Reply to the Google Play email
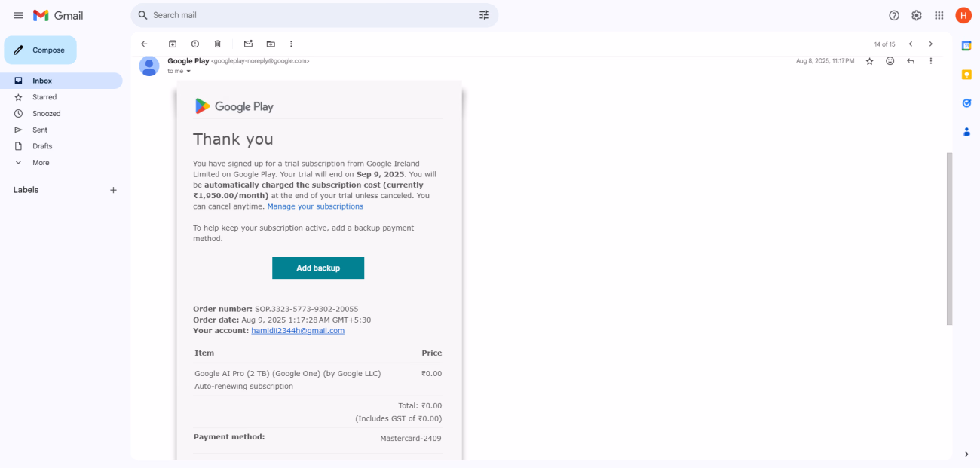The height and width of the screenshot is (468, 980). tap(911, 61)
